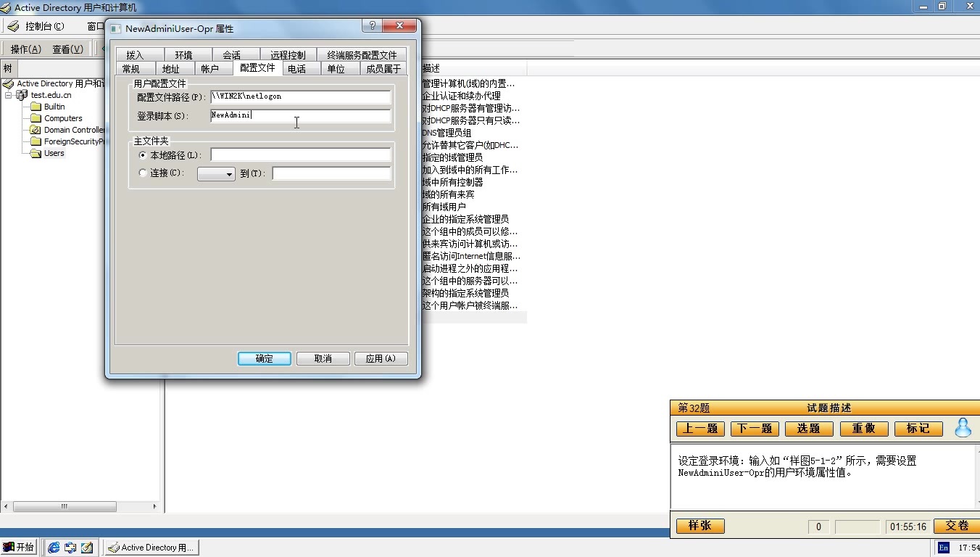Click the 'DNS管理员组' description row
980x557 pixels.
[x=447, y=133]
